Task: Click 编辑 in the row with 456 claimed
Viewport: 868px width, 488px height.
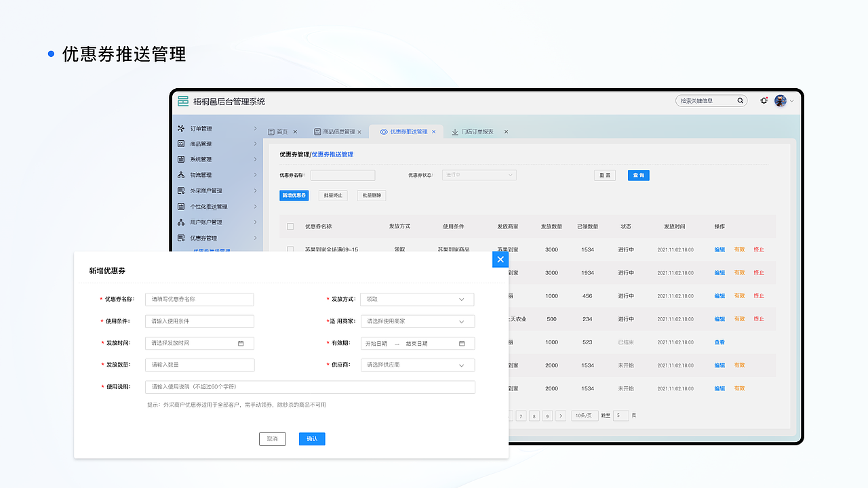Action: pyautogui.click(x=719, y=296)
